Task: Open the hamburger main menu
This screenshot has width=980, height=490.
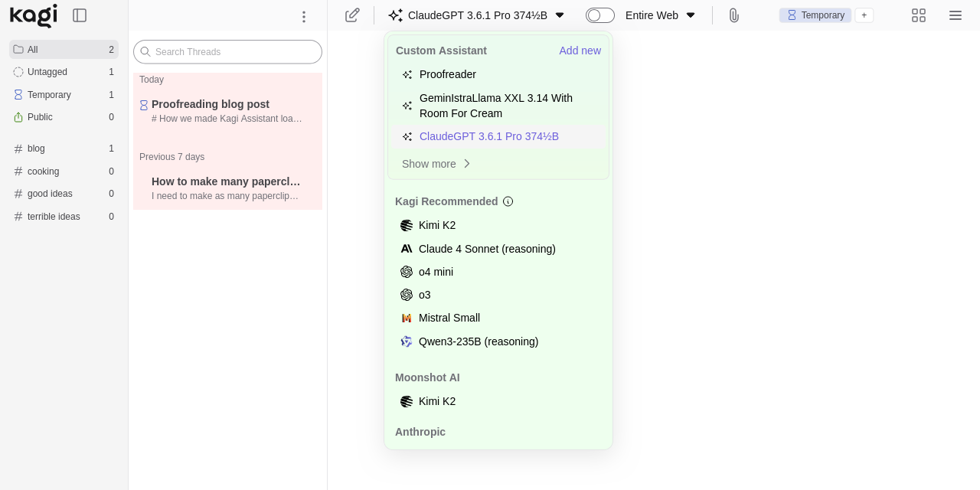Action: tap(955, 15)
